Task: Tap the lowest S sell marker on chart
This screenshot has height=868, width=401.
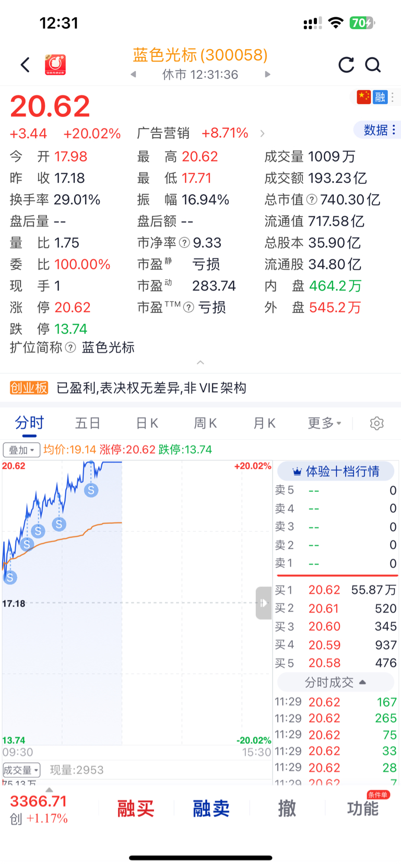Action: (x=10, y=577)
